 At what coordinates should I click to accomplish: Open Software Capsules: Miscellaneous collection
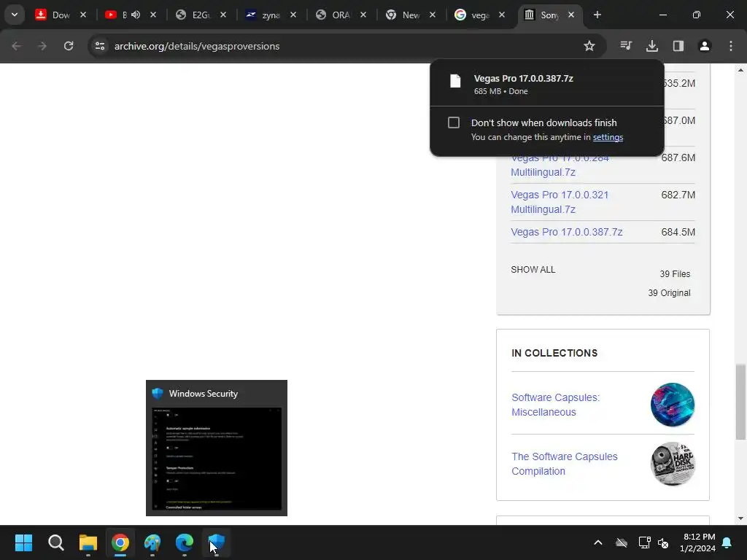pos(555,405)
